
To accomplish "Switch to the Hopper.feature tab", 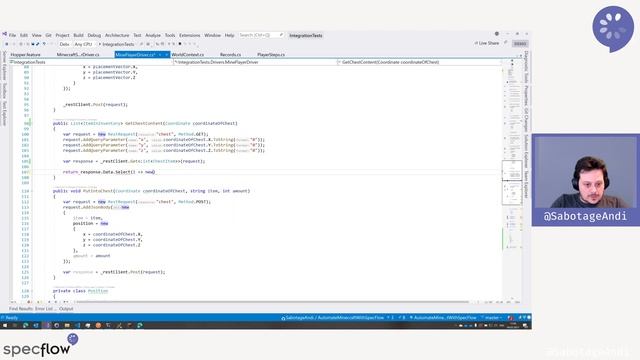I will [x=25, y=55].
